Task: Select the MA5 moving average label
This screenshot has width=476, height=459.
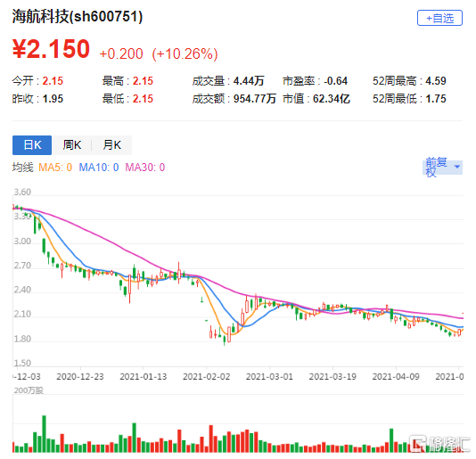Action: 55,168
